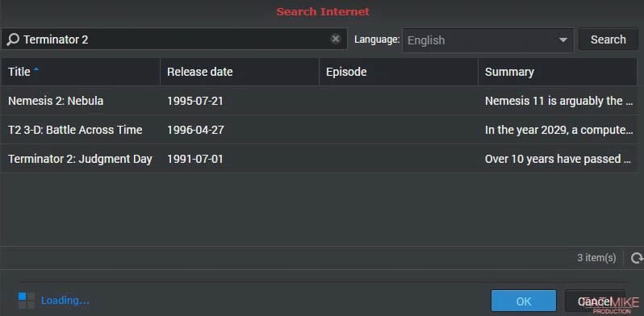Click the refresh icon beside item count

click(637, 258)
